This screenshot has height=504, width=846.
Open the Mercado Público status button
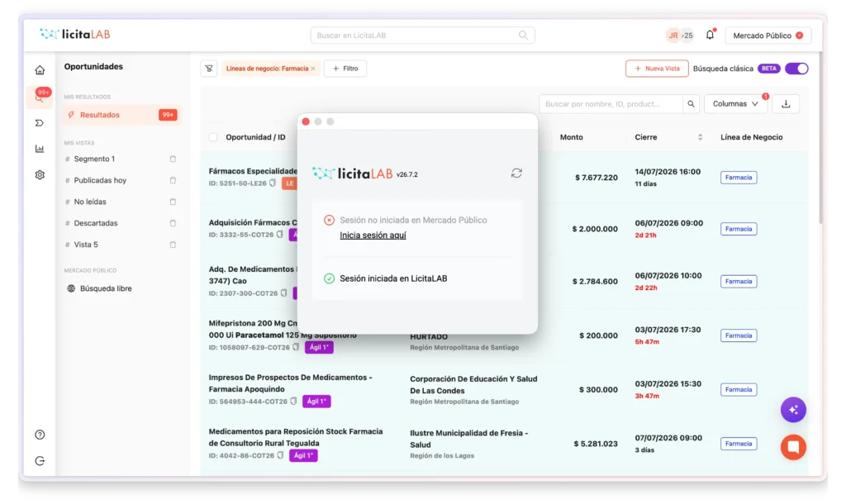coord(768,36)
